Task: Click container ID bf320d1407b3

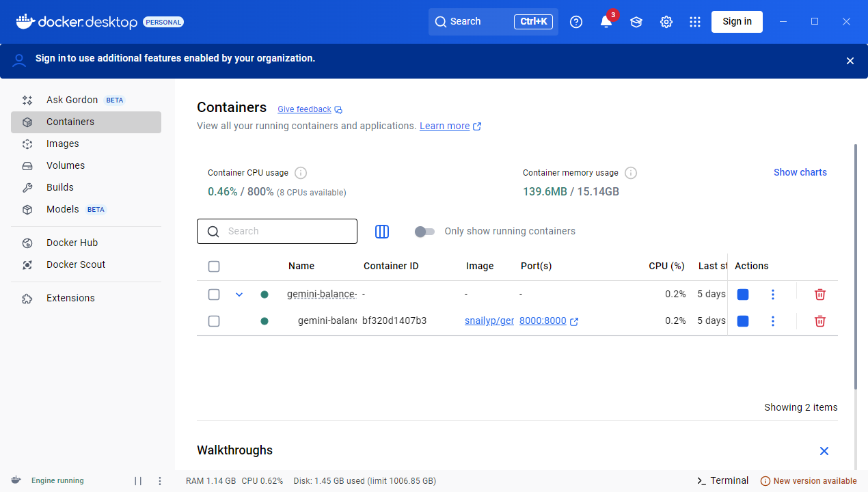Action: pos(394,321)
